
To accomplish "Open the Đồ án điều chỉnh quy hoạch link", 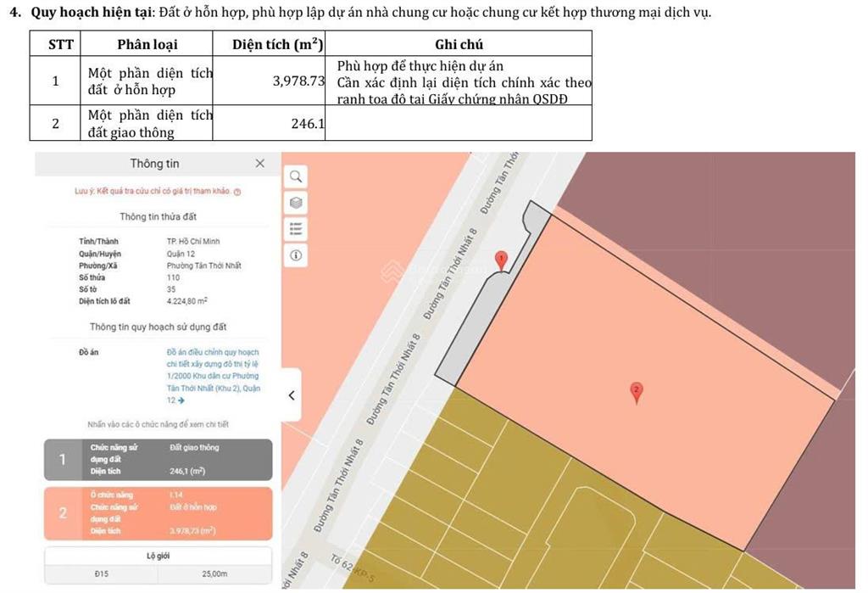I will tap(213, 376).
